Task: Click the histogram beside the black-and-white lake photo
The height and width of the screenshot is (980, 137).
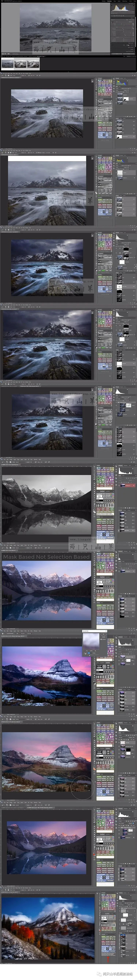Action: (x=126, y=471)
